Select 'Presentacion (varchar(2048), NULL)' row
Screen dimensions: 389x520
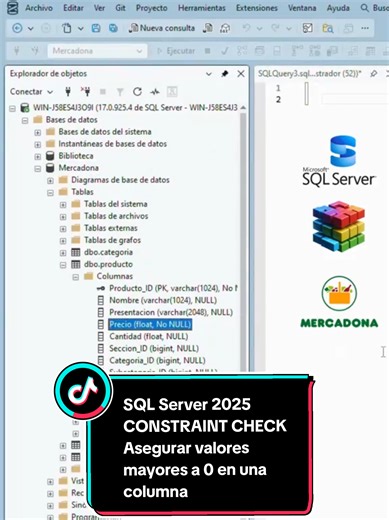[x=171, y=312]
